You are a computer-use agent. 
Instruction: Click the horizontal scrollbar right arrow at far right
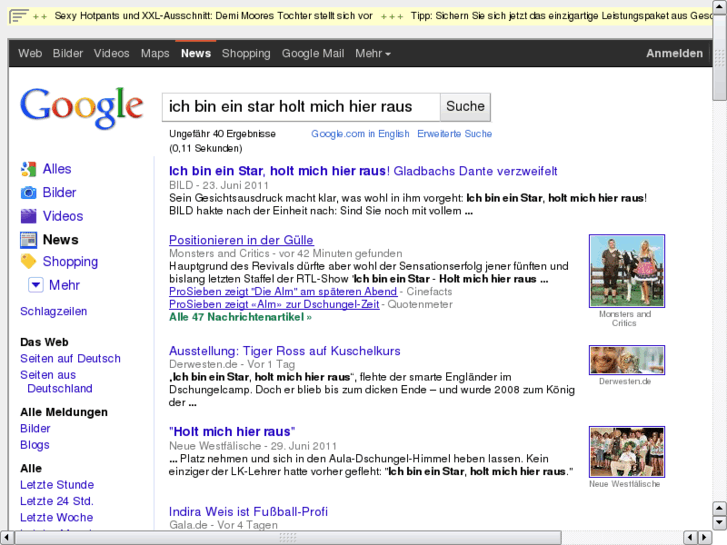(706, 538)
